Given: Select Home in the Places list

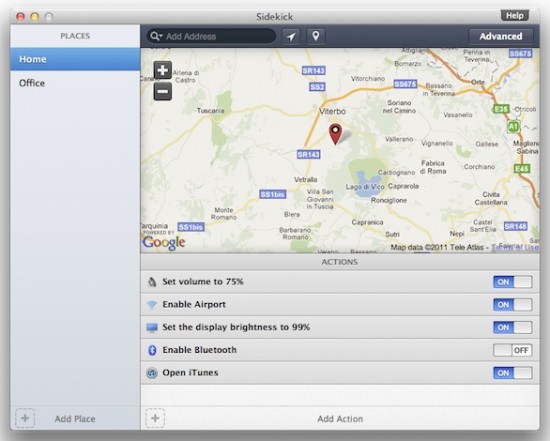Looking at the screenshot, I should click(75, 59).
